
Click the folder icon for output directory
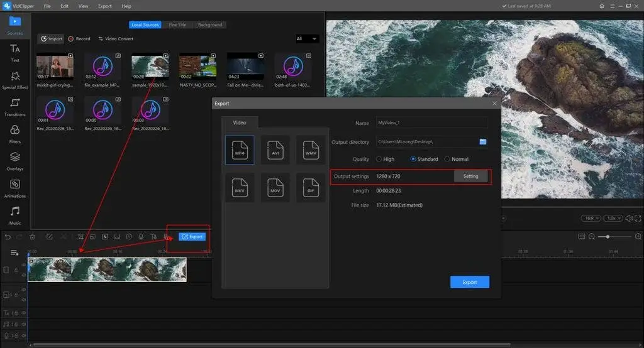(483, 141)
